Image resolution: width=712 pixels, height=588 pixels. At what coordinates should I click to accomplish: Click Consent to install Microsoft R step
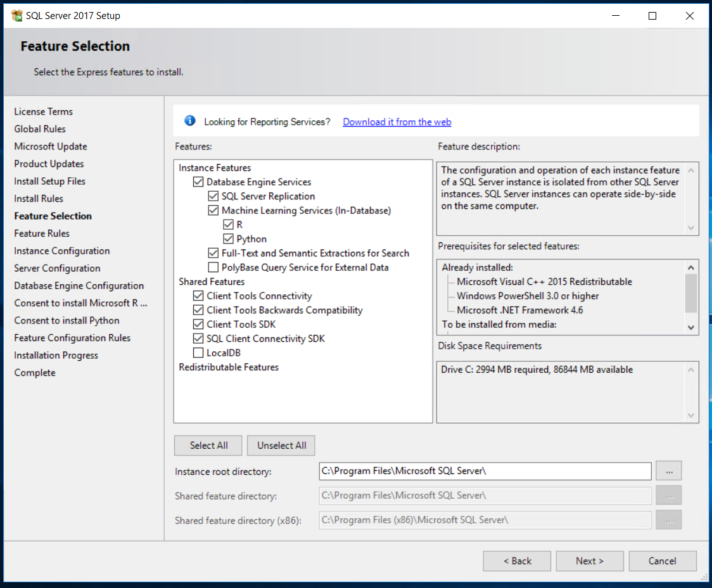click(80, 303)
